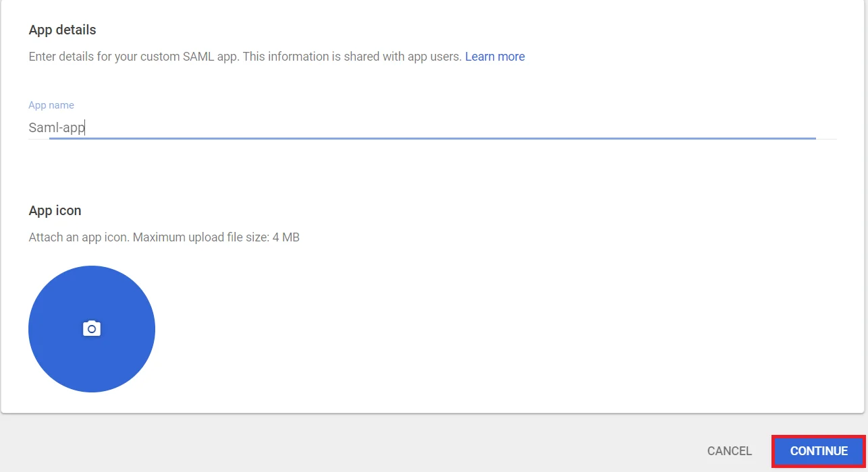Place cursor after the Saml-app text

pos(85,127)
